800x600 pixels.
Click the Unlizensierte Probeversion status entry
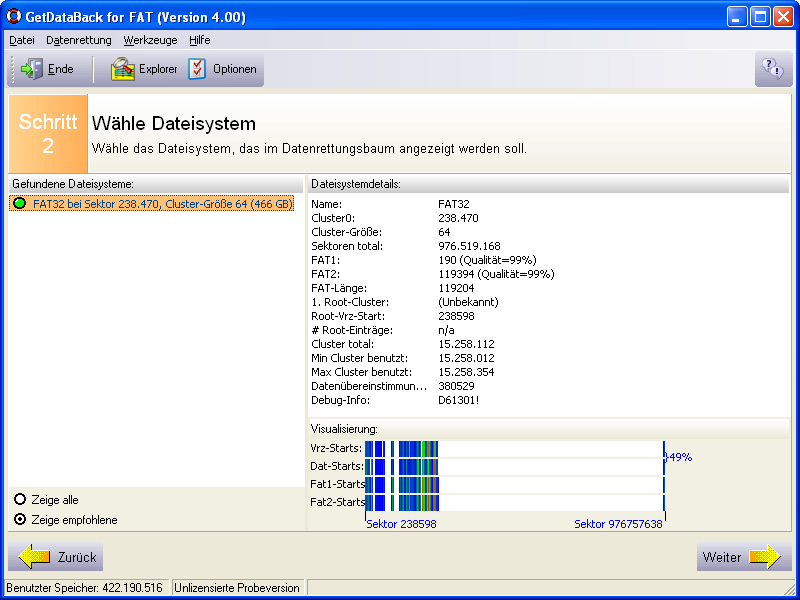click(x=237, y=588)
